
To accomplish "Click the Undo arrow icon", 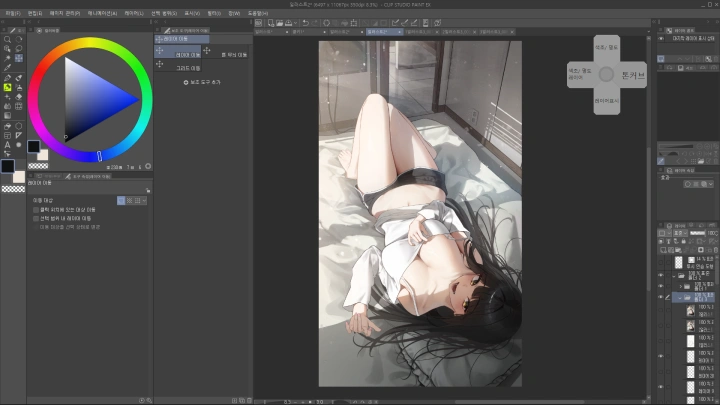I will tap(305, 23).
